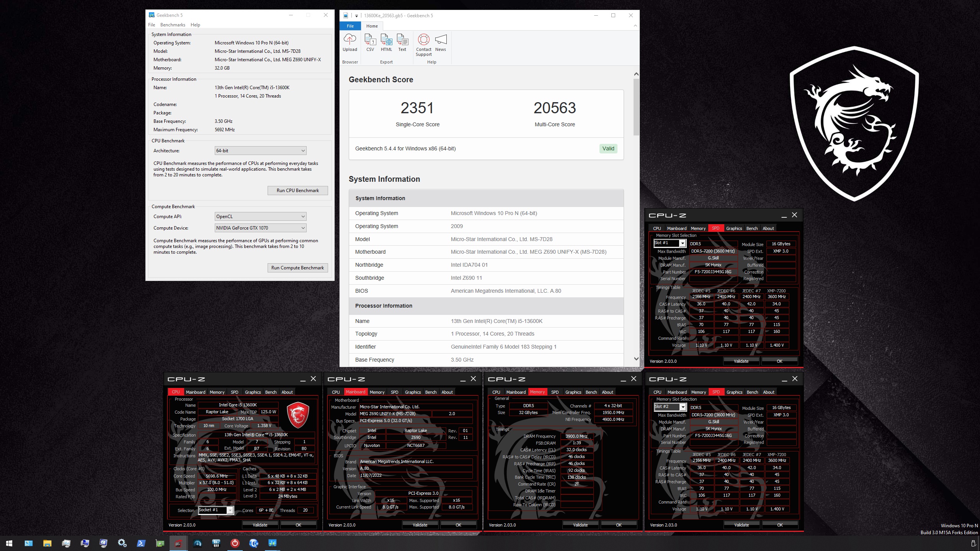Screen dimensions: 980x551
Task: Collapse the Geekbench ribbon with the chevron
Action: coord(635,26)
